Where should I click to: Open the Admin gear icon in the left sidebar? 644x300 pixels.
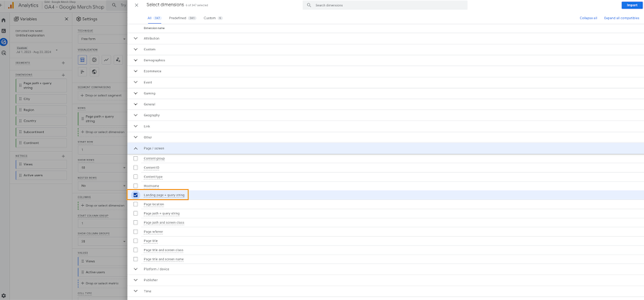tap(4, 296)
